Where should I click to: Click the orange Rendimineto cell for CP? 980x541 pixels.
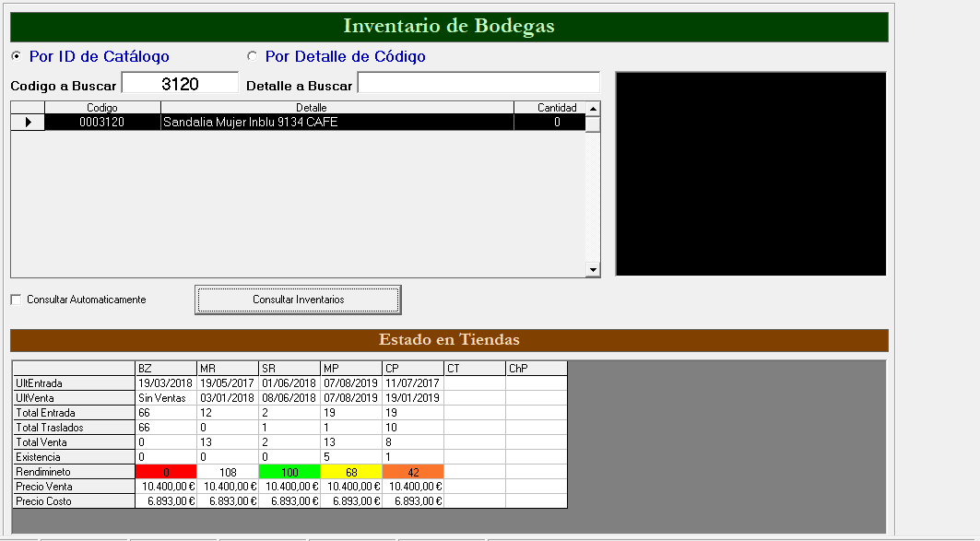pos(413,472)
